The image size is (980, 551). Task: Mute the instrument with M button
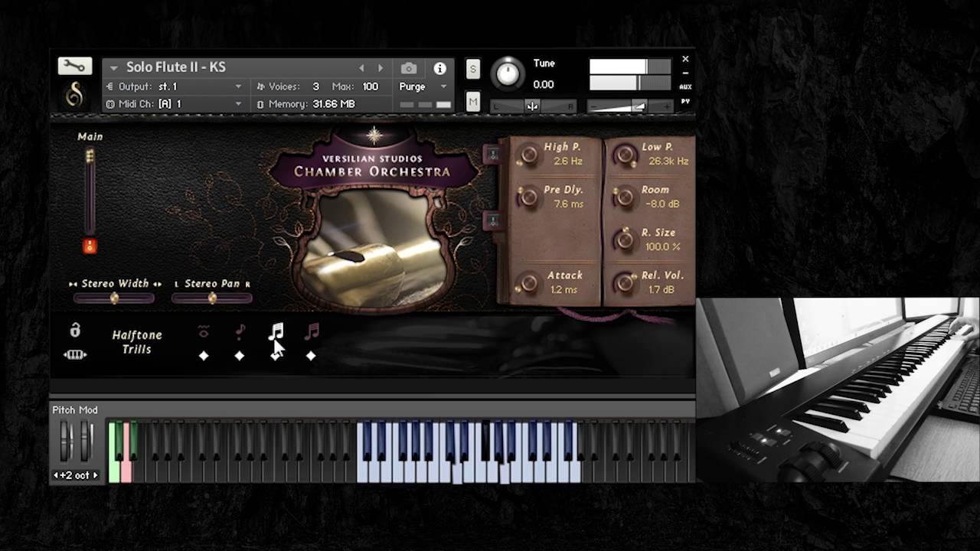473,102
